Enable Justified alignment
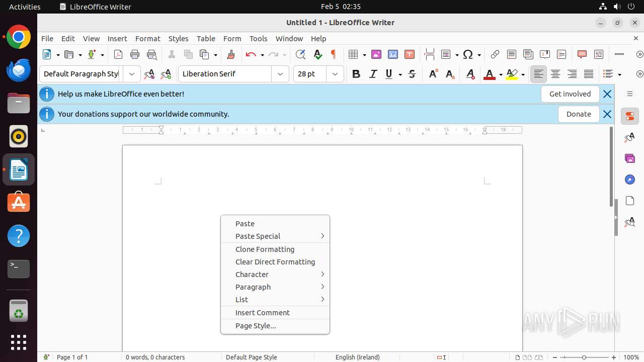The image size is (644, 362). [589, 74]
